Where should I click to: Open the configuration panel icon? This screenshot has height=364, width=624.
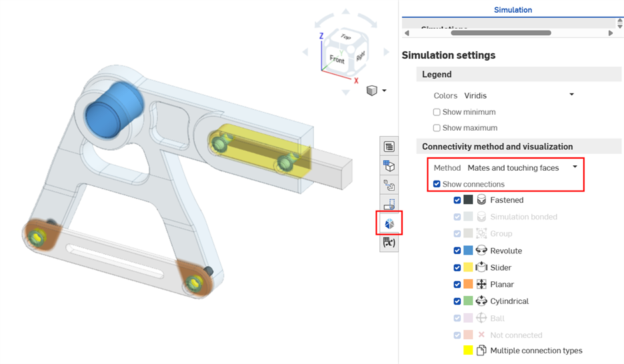(389, 147)
